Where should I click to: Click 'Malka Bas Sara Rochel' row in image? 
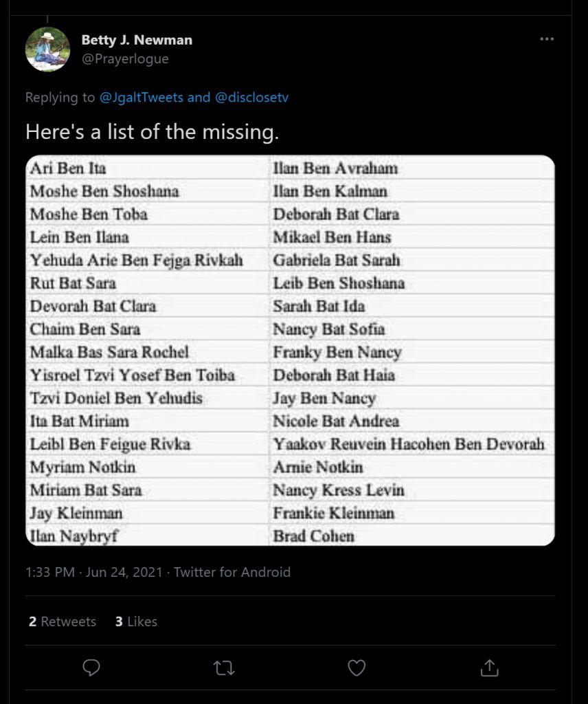109,352
